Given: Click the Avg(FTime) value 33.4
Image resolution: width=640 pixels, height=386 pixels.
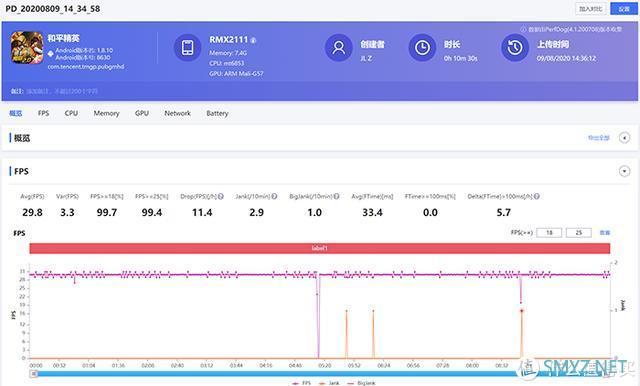Looking at the screenshot, I should point(372,213).
